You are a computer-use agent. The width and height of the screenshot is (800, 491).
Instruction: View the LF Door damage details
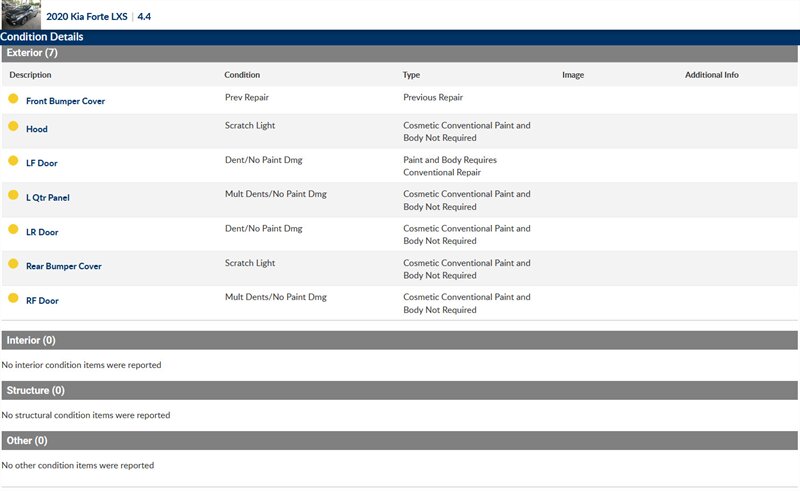point(42,162)
